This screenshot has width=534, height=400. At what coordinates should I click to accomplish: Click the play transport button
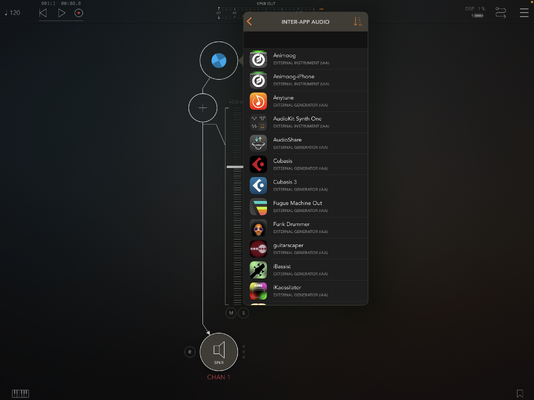[62, 13]
